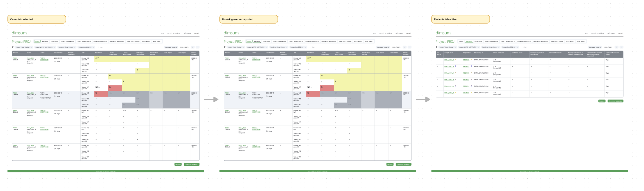
Task: Click logout in the hovering-receipts screen
Action: tap(408, 33)
